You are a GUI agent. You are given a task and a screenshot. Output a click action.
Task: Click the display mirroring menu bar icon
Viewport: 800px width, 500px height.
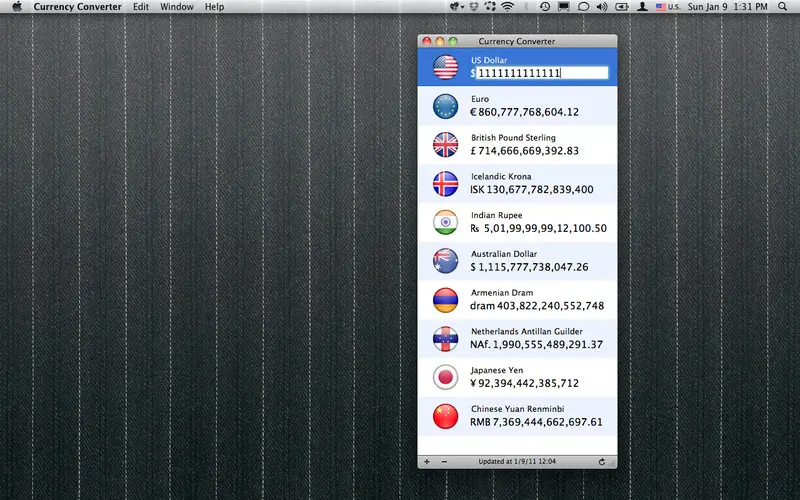564,7
